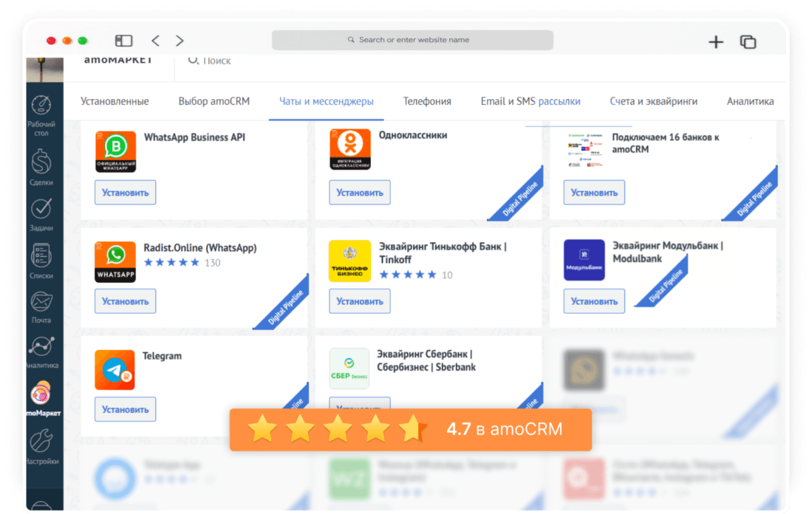Click Установить for Одноклассники
Image resolution: width=812 pixels, height=514 pixels.
pyautogui.click(x=360, y=193)
